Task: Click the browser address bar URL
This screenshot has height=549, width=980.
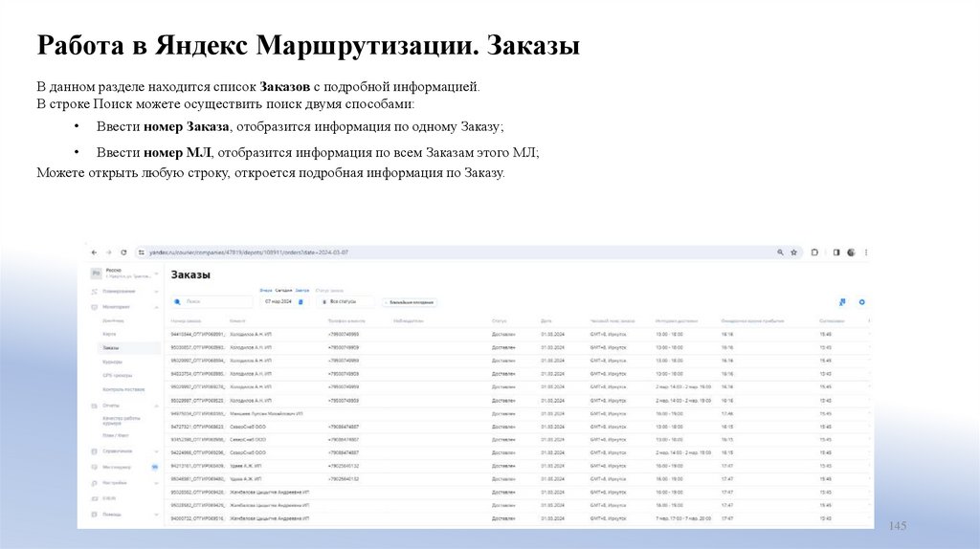Action: click(x=249, y=253)
